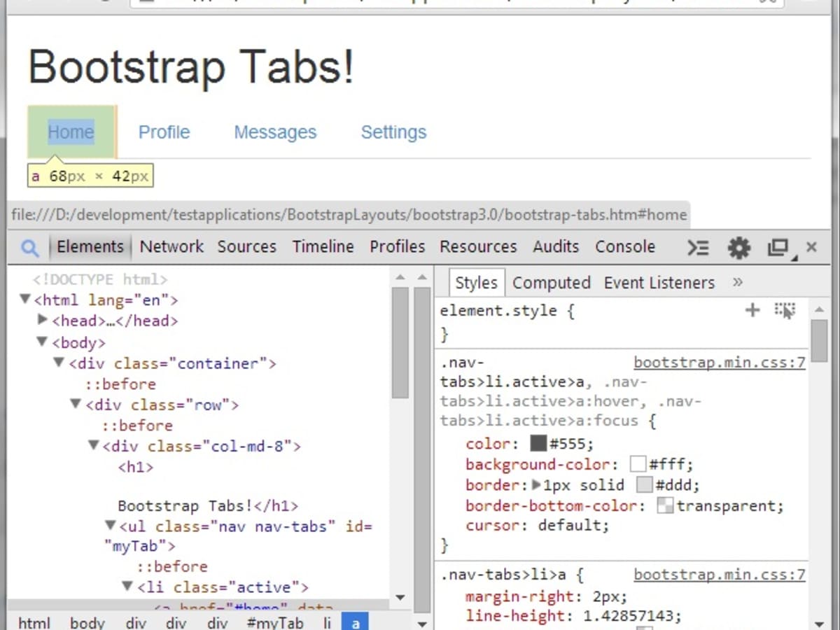Expand the head node
The image size is (840, 630).
(x=43, y=321)
